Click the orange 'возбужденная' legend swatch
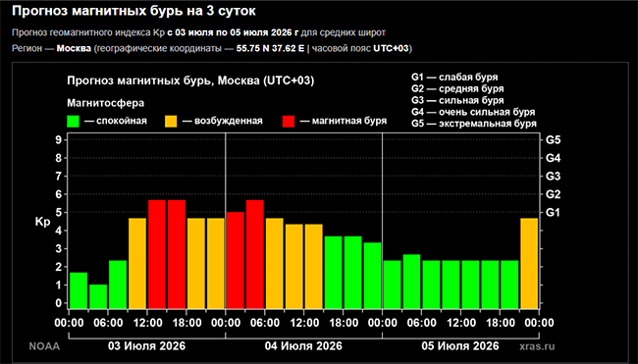This screenshot has height=364, width=638. coord(171,122)
